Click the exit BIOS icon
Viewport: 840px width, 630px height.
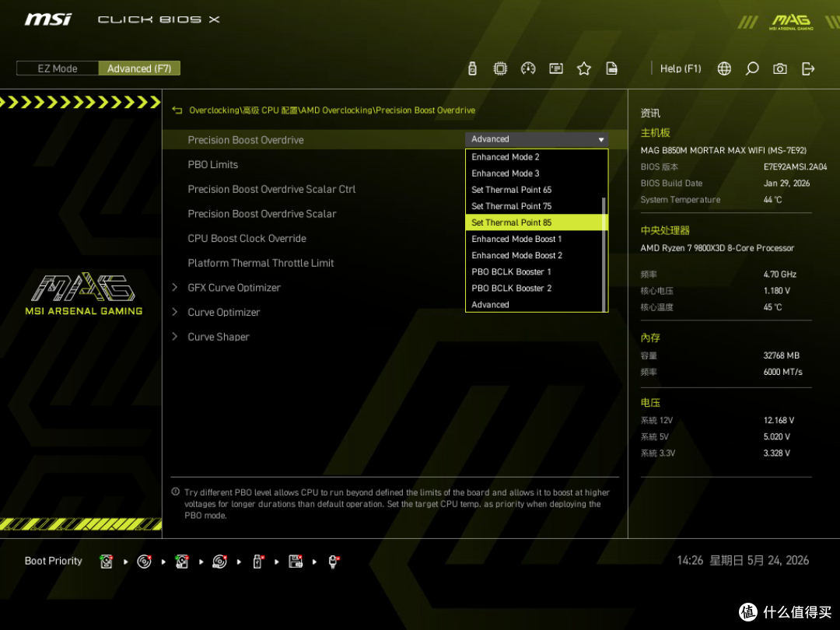point(808,68)
